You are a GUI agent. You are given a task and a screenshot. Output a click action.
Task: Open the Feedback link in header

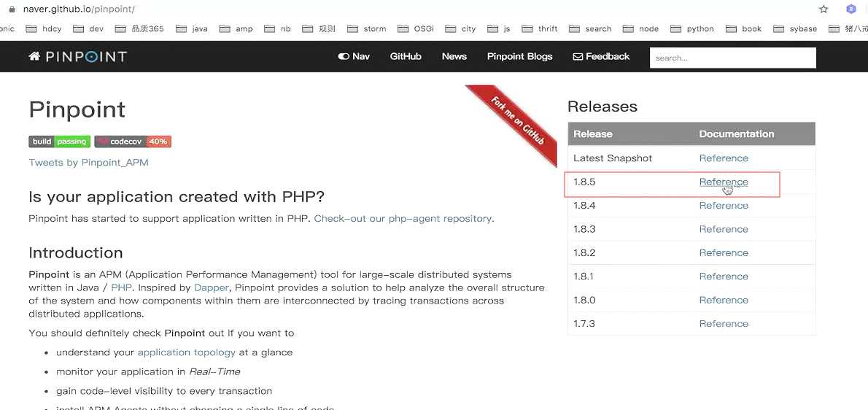(601, 56)
